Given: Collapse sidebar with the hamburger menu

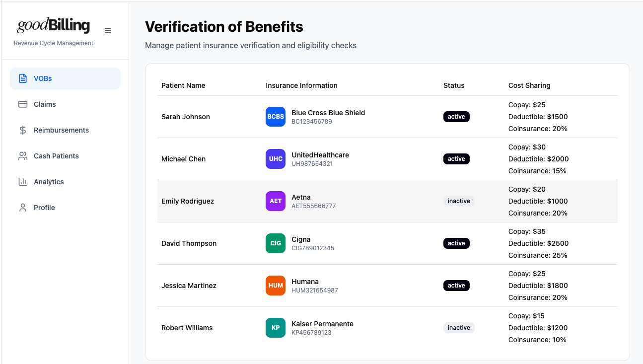Looking at the screenshot, I should click(x=108, y=30).
